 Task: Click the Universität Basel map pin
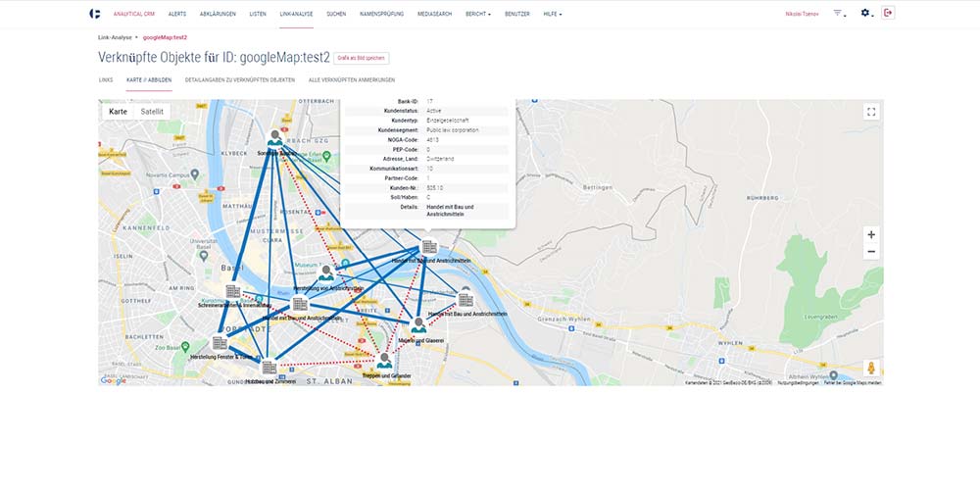click(205, 255)
